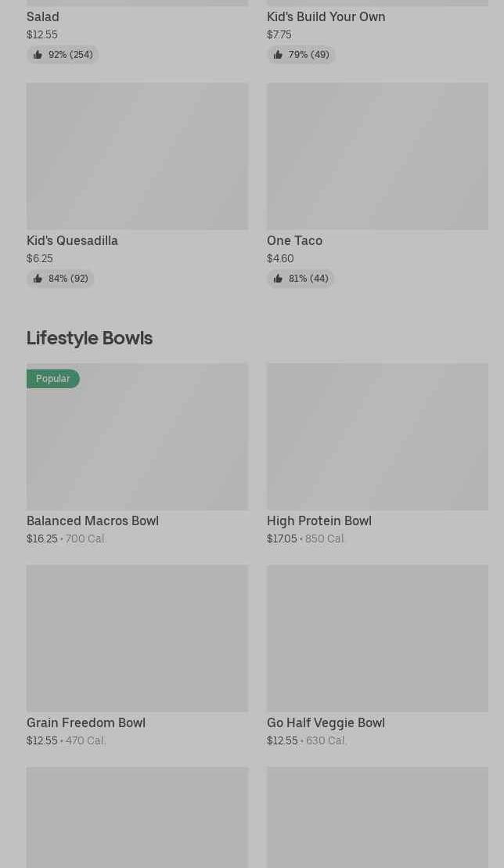Open the Grain Freedom Bowl image
Viewport: 504px width, 868px height.
[137, 639]
